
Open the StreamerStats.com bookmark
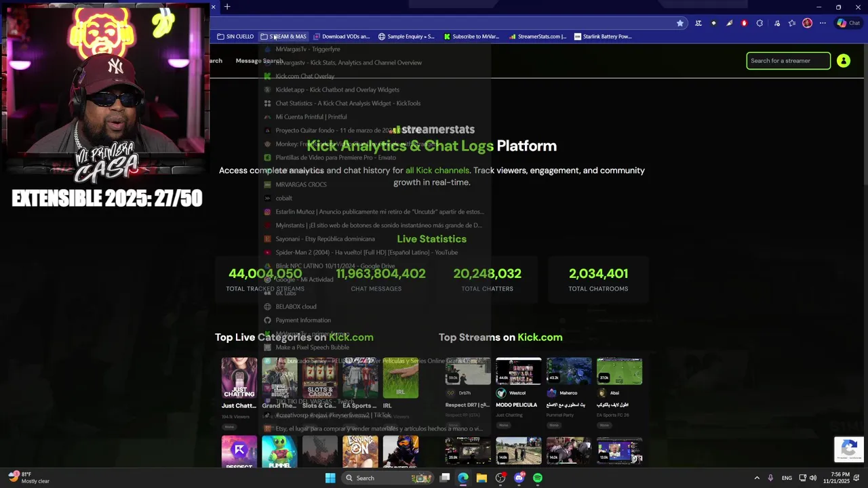(537, 37)
